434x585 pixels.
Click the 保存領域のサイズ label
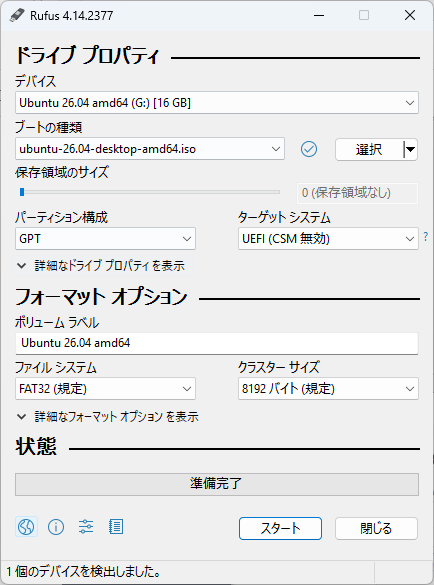[62, 172]
